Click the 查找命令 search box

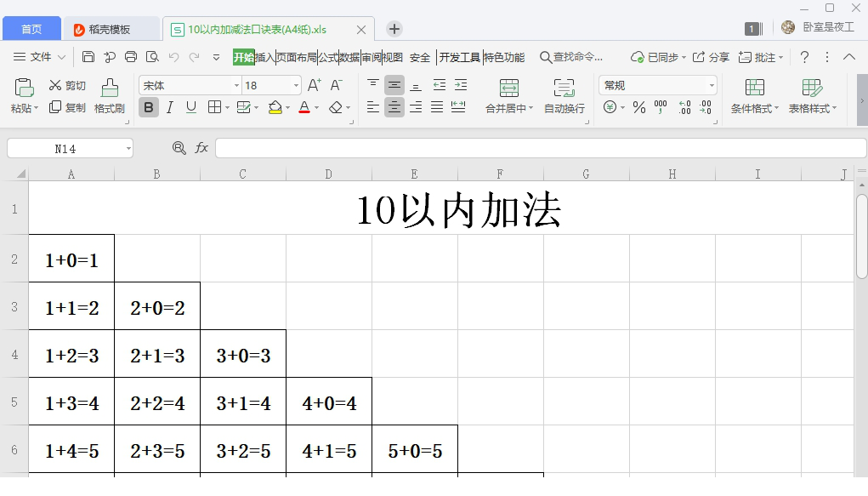click(571, 57)
